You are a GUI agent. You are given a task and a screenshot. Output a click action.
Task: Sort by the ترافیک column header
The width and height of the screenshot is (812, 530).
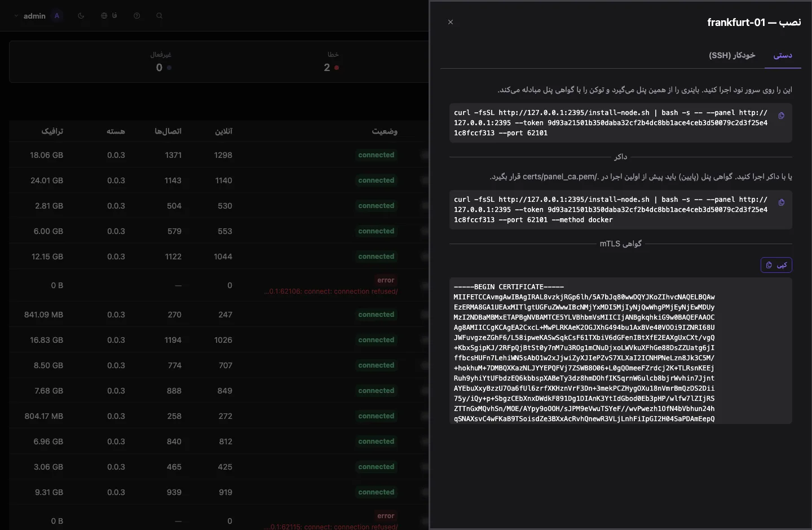click(x=52, y=131)
